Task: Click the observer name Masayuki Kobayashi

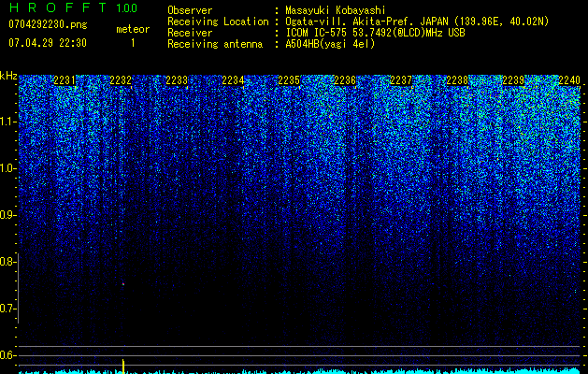Action: click(x=336, y=10)
